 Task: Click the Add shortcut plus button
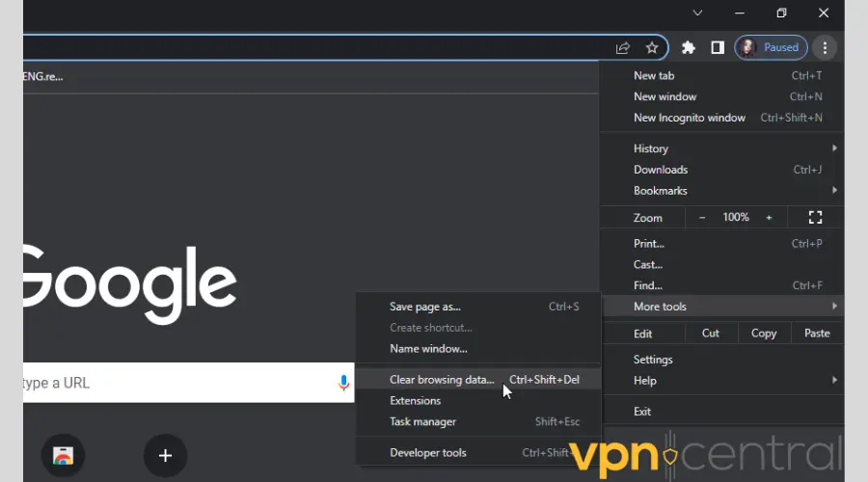click(165, 455)
